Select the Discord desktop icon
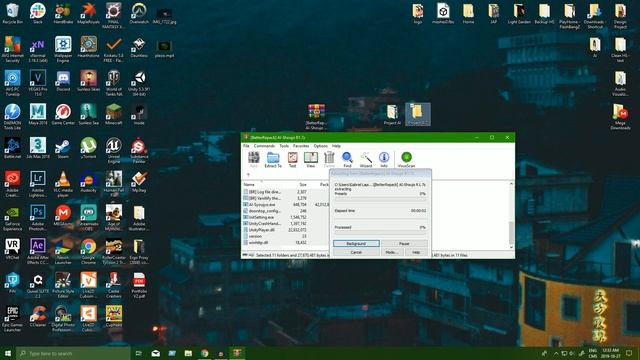The height and width of the screenshot is (360, 640). coord(63,80)
